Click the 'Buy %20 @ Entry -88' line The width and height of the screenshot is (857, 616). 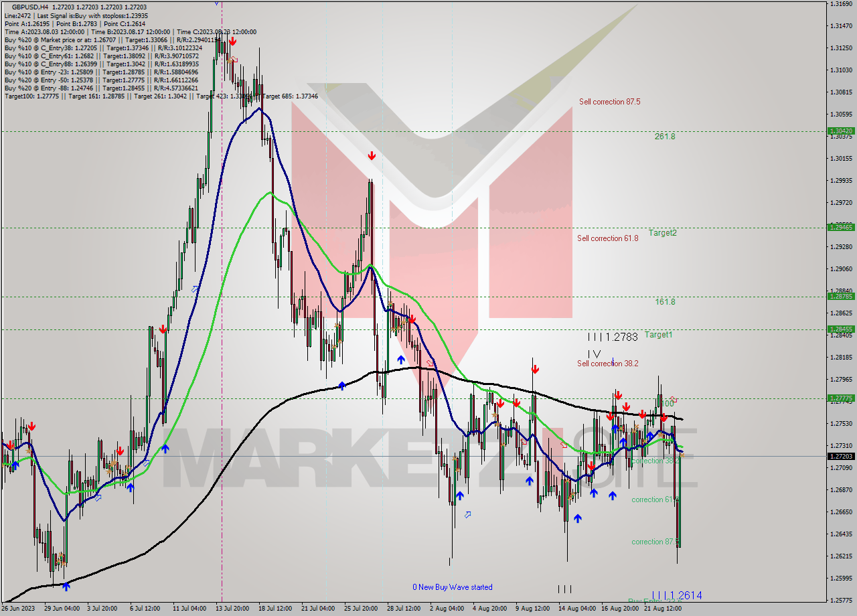point(101,88)
